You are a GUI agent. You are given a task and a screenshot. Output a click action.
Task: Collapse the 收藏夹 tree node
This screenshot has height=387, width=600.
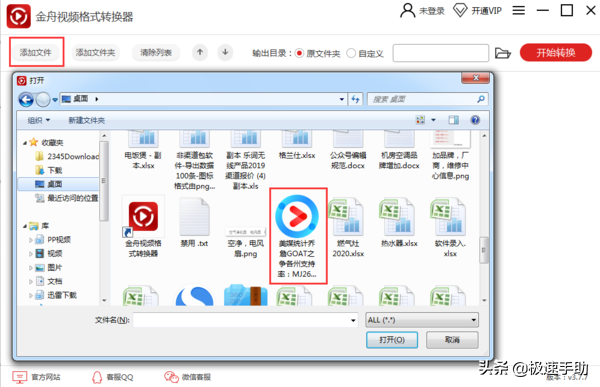pyautogui.click(x=24, y=143)
